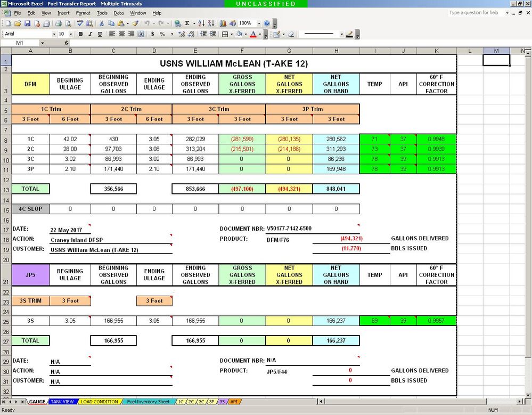Click the AutoSum sigma icon
The image size is (532, 415).
[x=187, y=23]
